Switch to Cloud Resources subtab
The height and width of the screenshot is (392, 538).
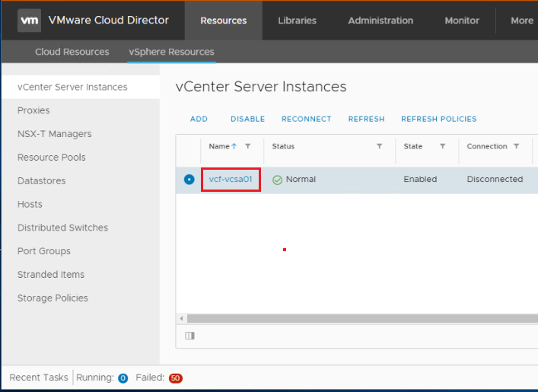(x=72, y=52)
